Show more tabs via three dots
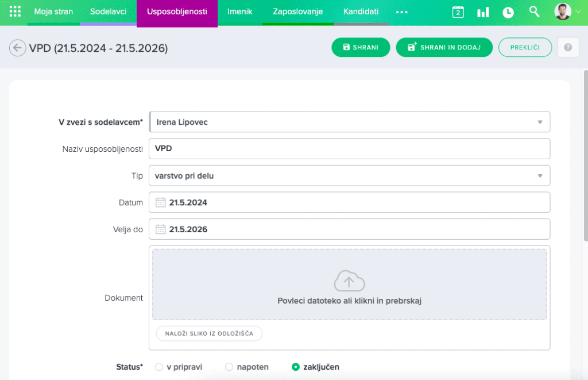This screenshot has height=380, width=588. coord(401,12)
